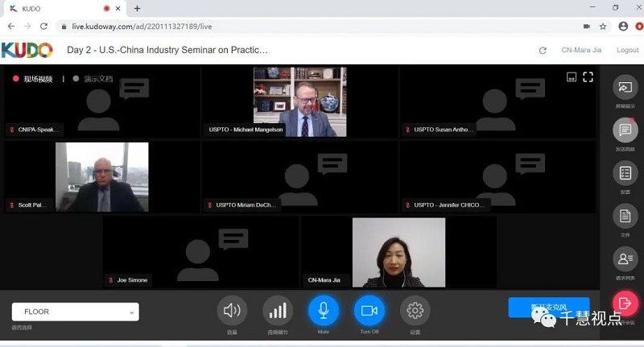The height and width of the screenshot is (347, 644).
Task: Open the send message chat icon
Action: [625, 130]
